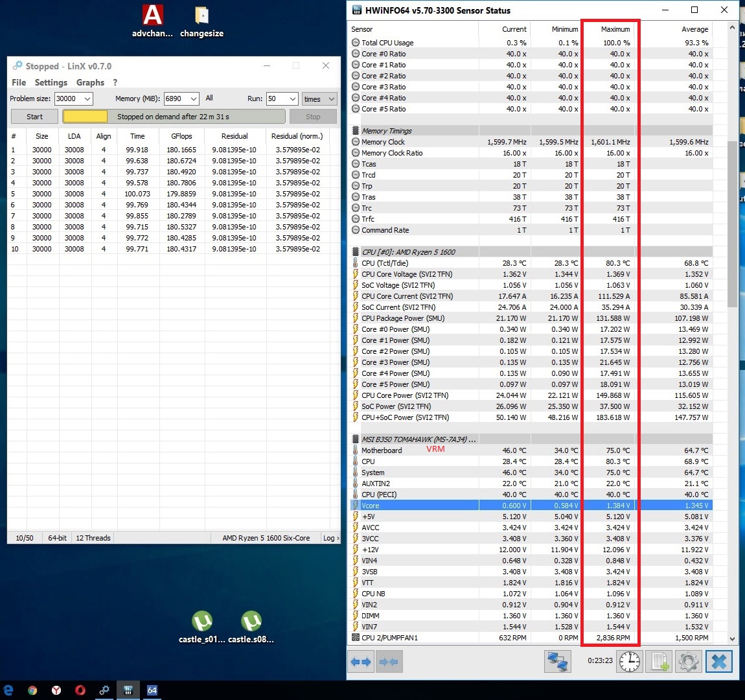Image resolution: width=745 pixels, height=700 pixels.
Task: Click the expand-left/right arrows icon in HWiNFO
Action: (361, 662)
